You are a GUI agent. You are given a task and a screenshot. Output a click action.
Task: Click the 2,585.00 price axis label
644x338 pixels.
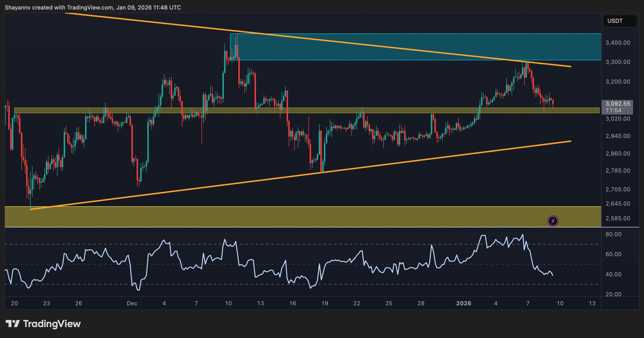(618, 218)
